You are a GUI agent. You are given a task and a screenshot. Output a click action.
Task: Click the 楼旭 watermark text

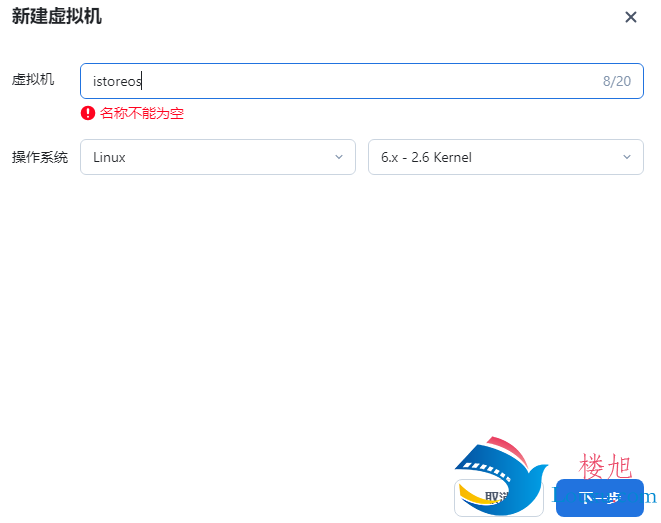click(x=605, y=466)
